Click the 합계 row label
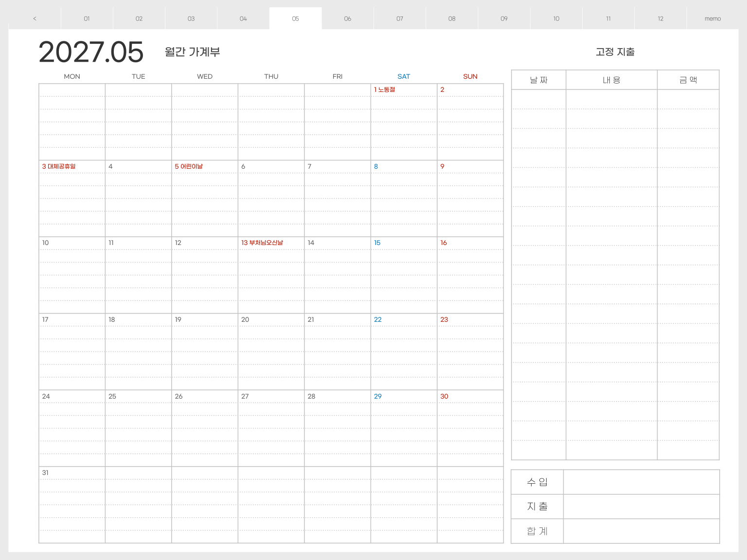This screenshot has height=560, width=747. click(537, 531)
